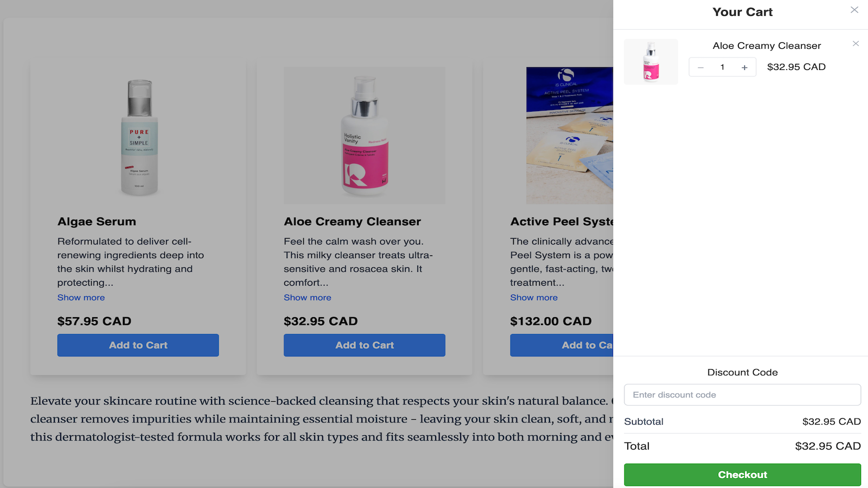Click the Algae Serum product title
Screen dimensions: 868x488
tap(97, 222)
